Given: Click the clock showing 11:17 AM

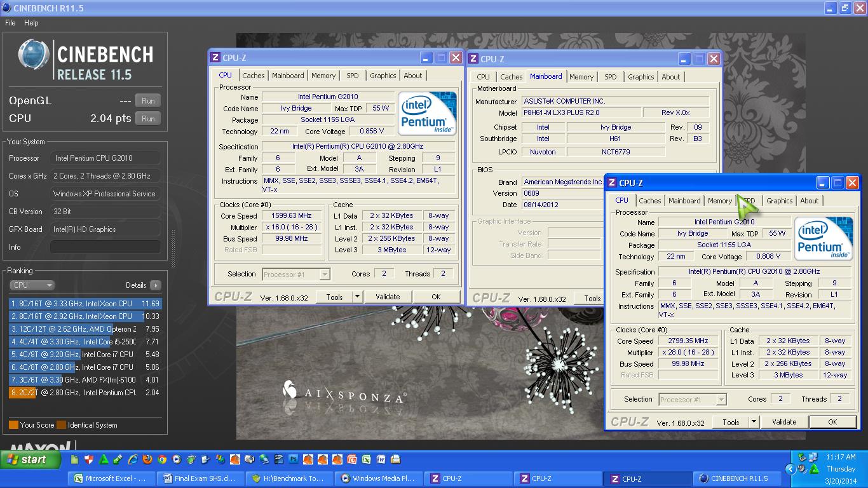Looking at the screenshot, I should [841, 457].
